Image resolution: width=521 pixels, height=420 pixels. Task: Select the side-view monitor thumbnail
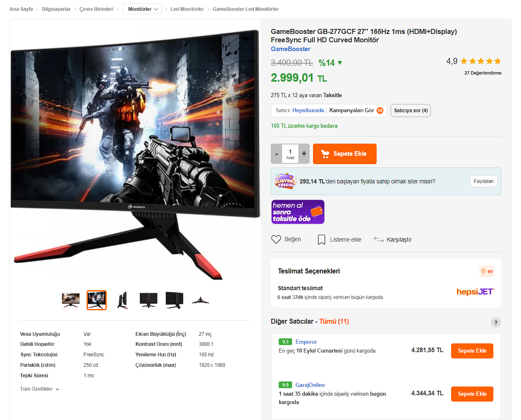coord(123,300)
